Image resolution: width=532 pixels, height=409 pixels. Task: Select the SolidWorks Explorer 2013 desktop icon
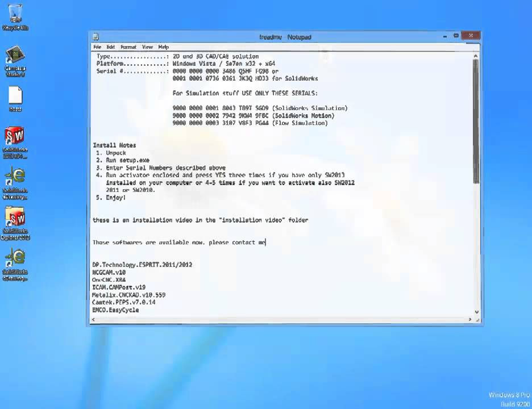click(x=15, y=224)
